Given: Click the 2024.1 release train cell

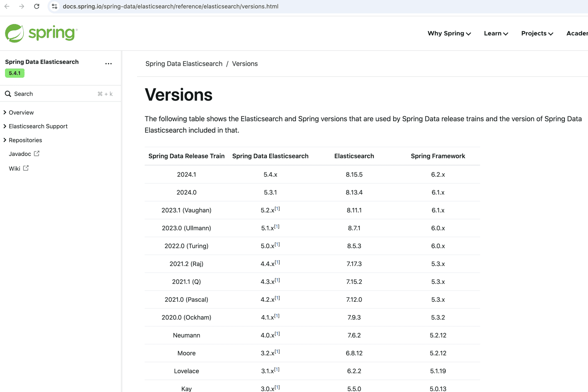Looking at the screenshot, I should point(187,175).
